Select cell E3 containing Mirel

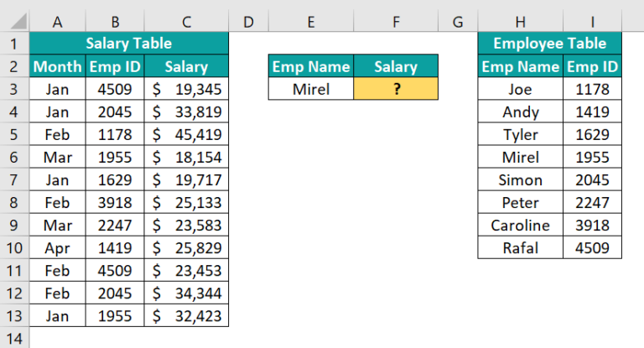click(311, 89)
